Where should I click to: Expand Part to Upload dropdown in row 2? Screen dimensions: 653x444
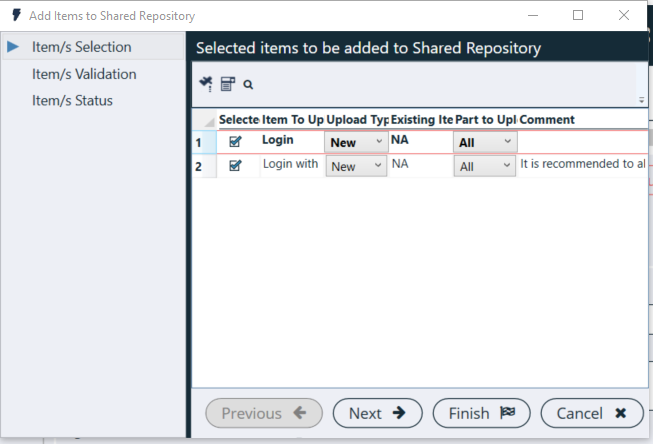pos(507,167)
